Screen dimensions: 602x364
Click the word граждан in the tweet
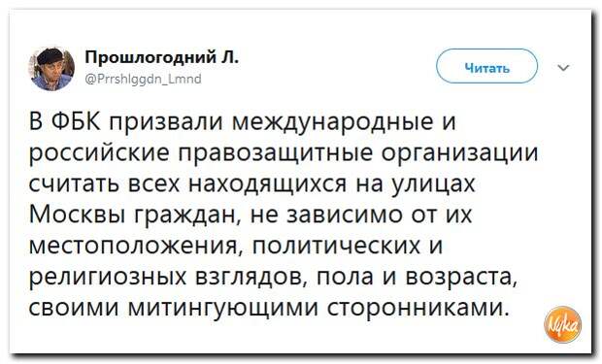click(188, 215)
